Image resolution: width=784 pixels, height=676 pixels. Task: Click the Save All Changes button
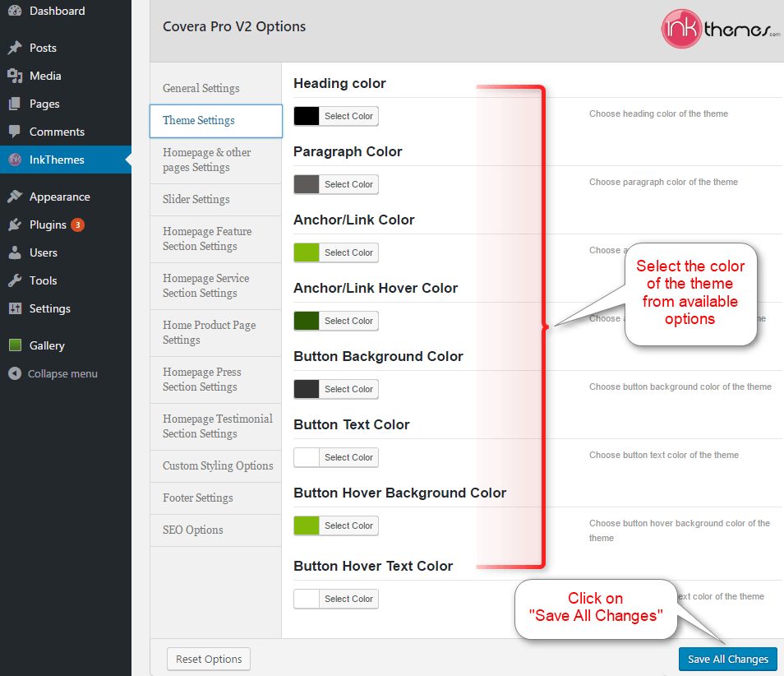coord(728,659)
